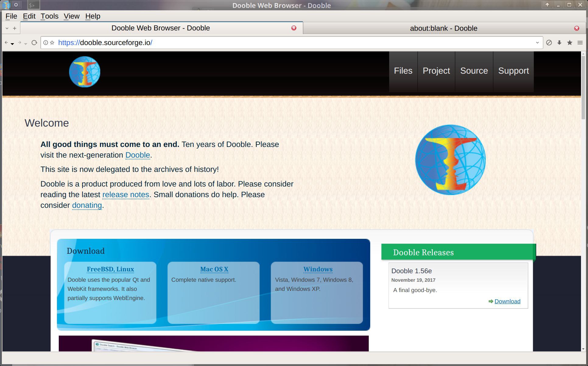Open favorites with filled star icon

[x=570, y=43]
